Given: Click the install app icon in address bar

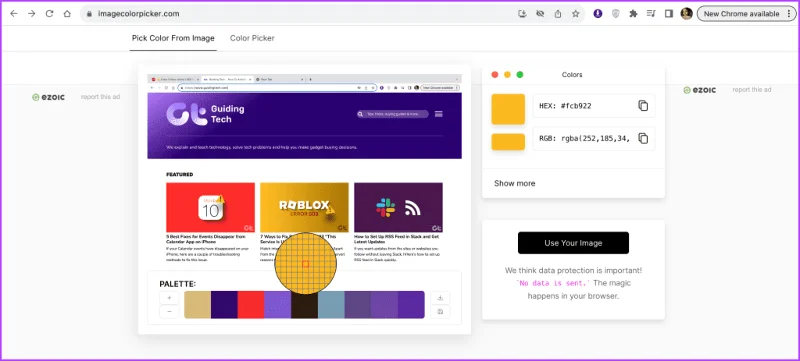Looking at the screenshot, I should pos(522,14).
